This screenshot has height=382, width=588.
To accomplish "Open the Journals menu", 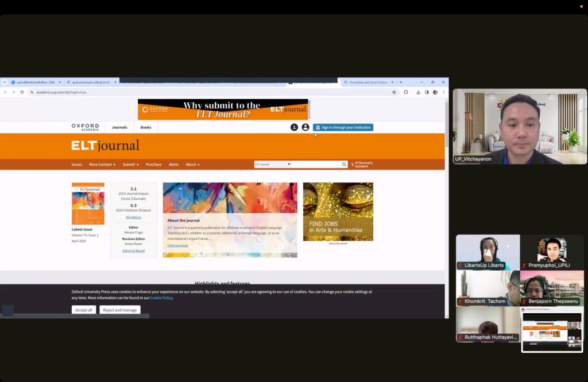I will pyautogui.click(x=119, y=127).
